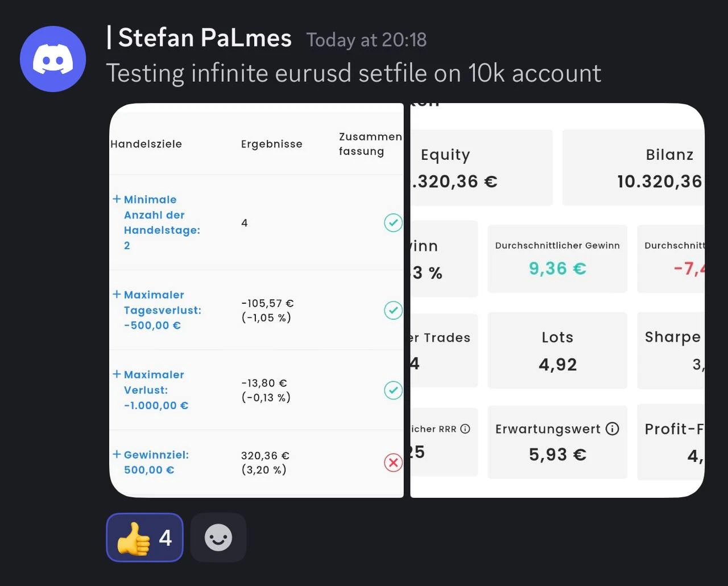728x586 pixels.
Task: Expand the Maximaler Verlust row
Action: pos(117,374)
